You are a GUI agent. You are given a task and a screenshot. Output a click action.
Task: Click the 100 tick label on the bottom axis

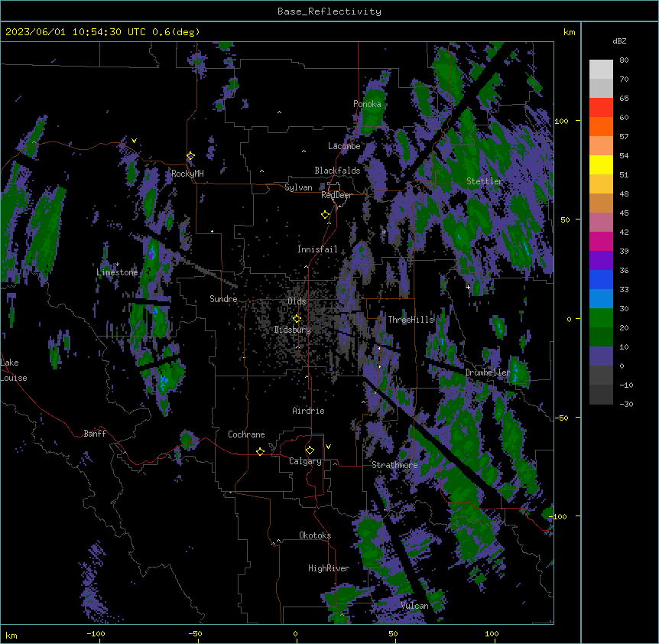(492, 633)
